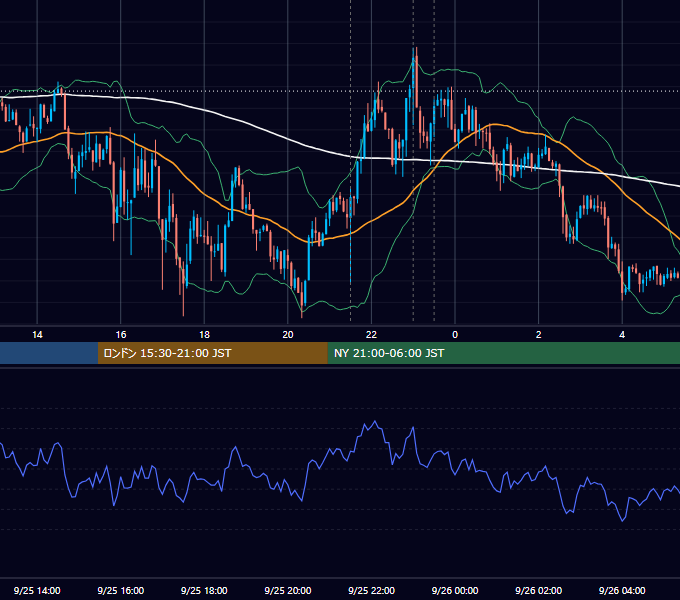
Task: Click the 9/25 22:00 time label
Action: click(371, 590)
